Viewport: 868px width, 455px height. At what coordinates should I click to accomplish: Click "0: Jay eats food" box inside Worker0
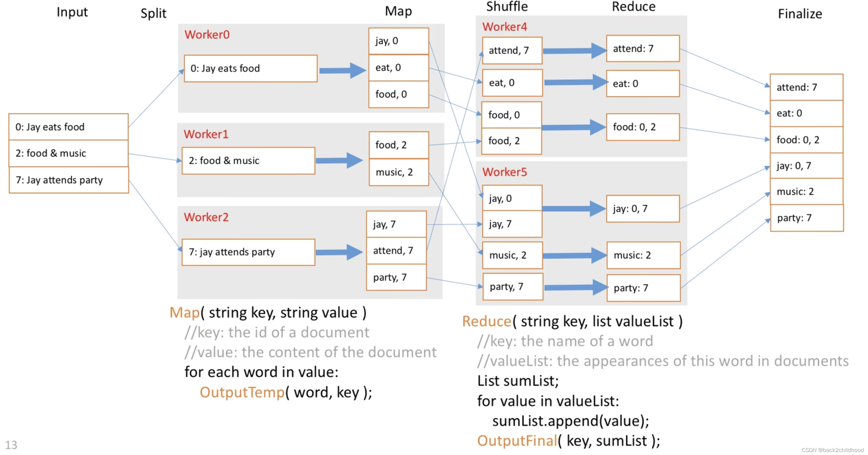point(251,69)
